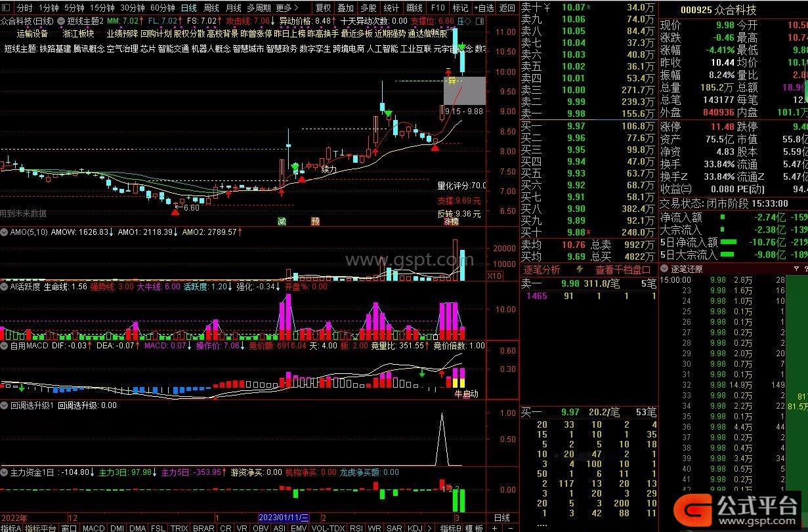Open the 回购计划 tag link
Viewport: 808px width, 532px height.
coord(156,33)
